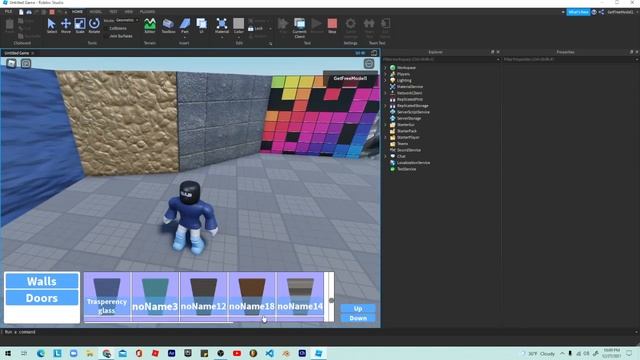Choose the Select tool in the ribbon
640x360 pixels.
coord(51,26)
